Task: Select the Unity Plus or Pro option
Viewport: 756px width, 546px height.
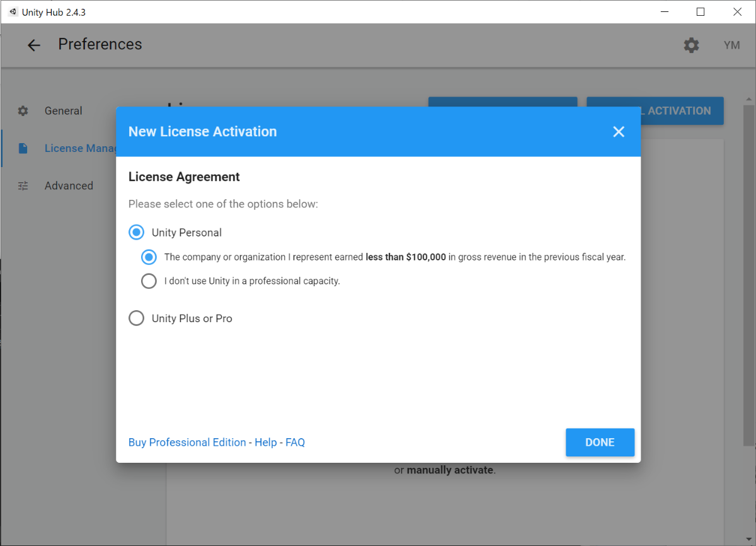Action: tap(136, 318)
